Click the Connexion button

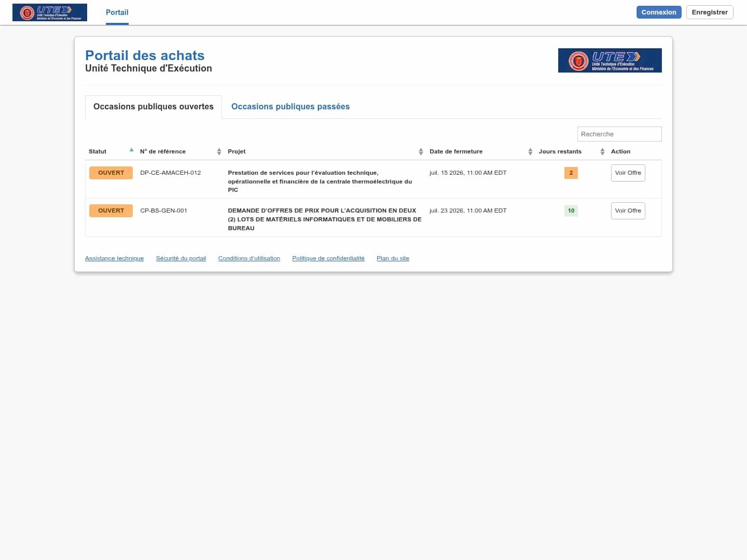coord(659,12)
